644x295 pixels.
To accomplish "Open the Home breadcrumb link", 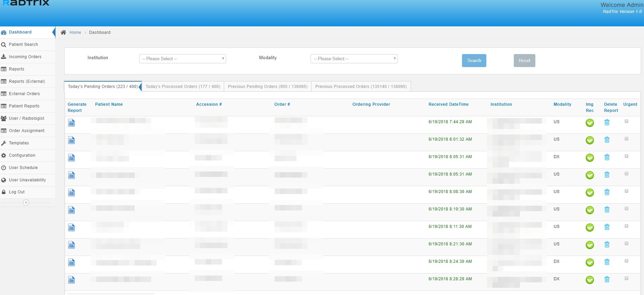I will tap(75, 33).
